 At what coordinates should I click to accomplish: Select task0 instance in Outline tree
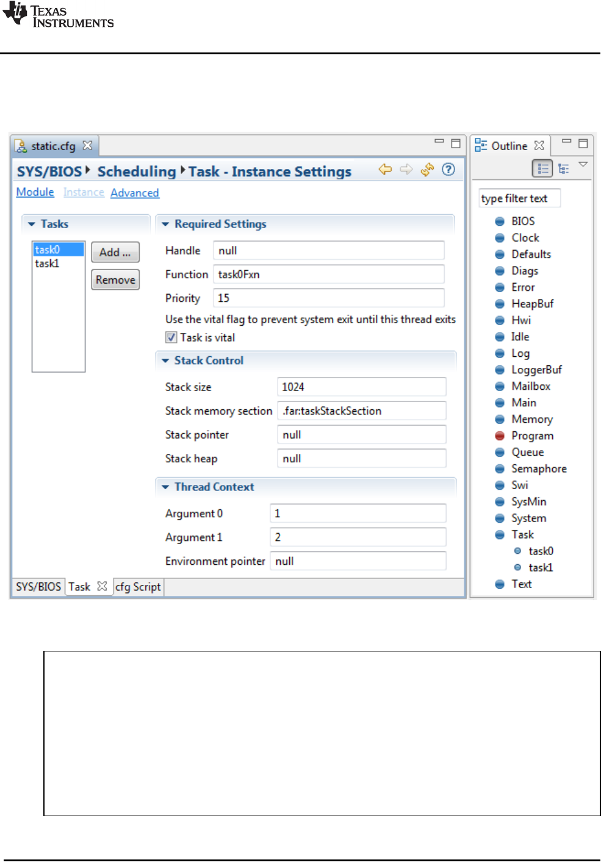(x=541, y=551)
